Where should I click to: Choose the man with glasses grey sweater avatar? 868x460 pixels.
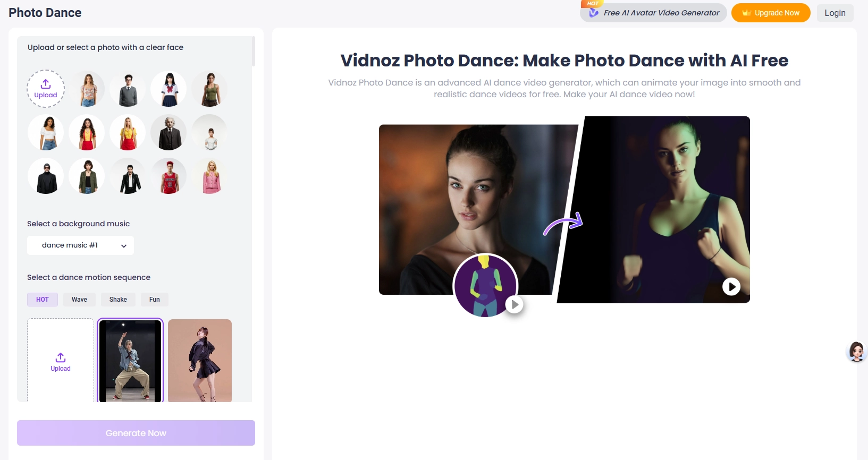tap(128, 89)
